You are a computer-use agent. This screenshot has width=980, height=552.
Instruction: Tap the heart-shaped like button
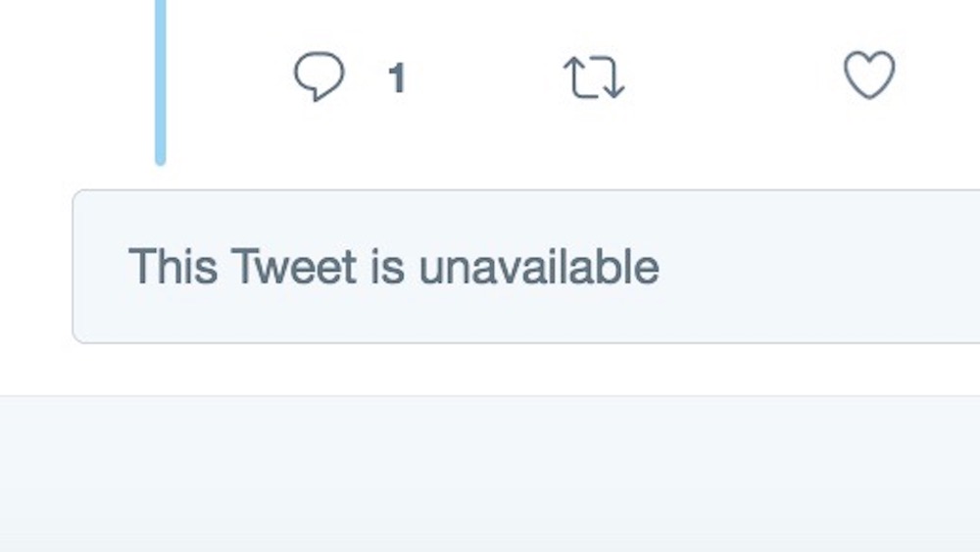click(x=869, y=75)
